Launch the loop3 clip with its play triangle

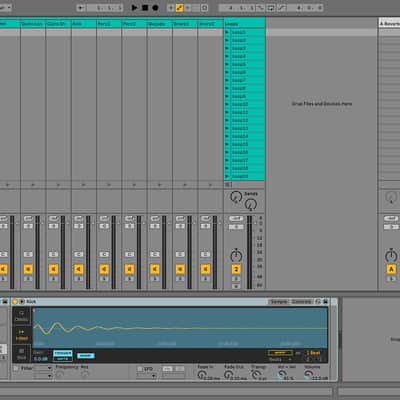coord(227,48)
